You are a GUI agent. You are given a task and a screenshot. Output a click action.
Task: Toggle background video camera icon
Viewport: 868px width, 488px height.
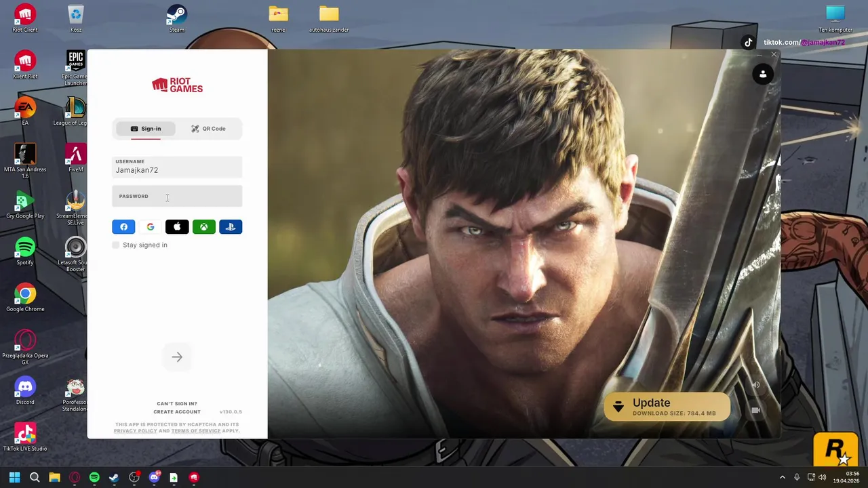tap(755, 410)
